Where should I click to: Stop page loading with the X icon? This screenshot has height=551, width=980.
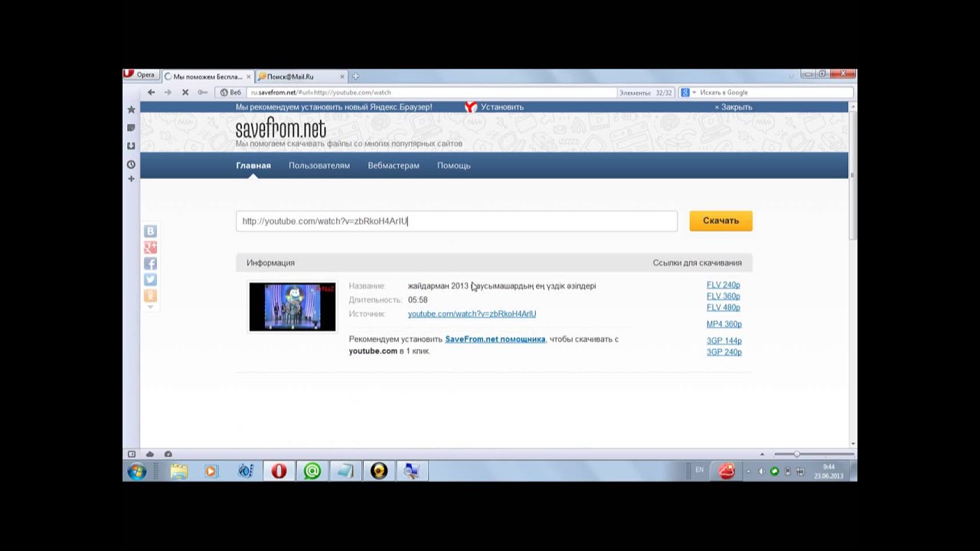coord(185,93)
